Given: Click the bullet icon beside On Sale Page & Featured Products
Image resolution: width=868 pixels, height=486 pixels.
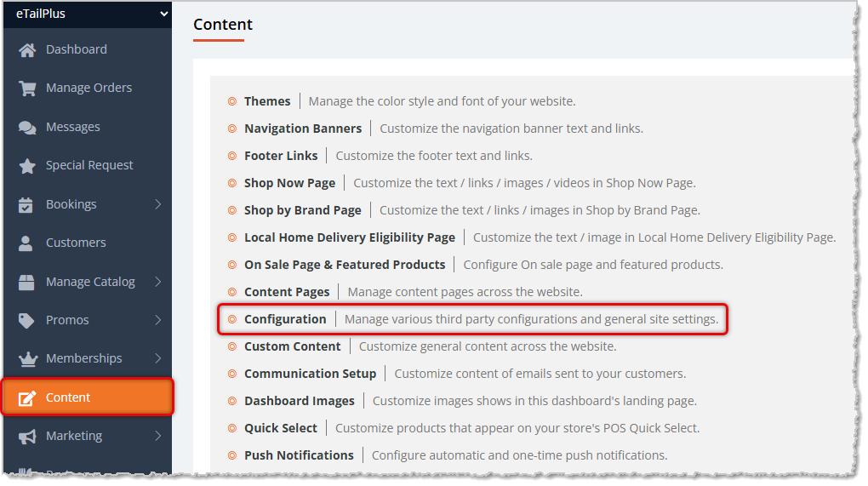Looking at the screenshot, I should point(232,265).
